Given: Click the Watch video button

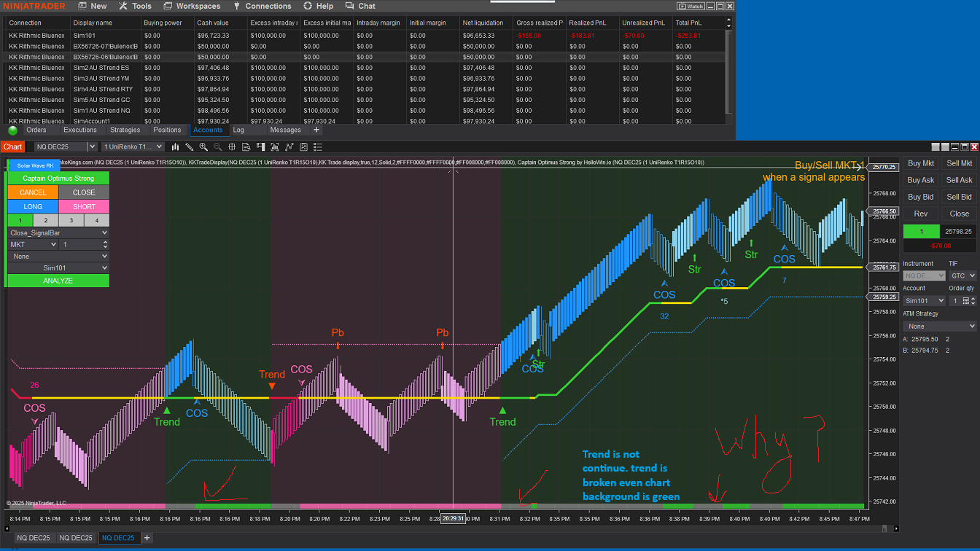Looking at the screenshot, I should click(x=691, y=6).
